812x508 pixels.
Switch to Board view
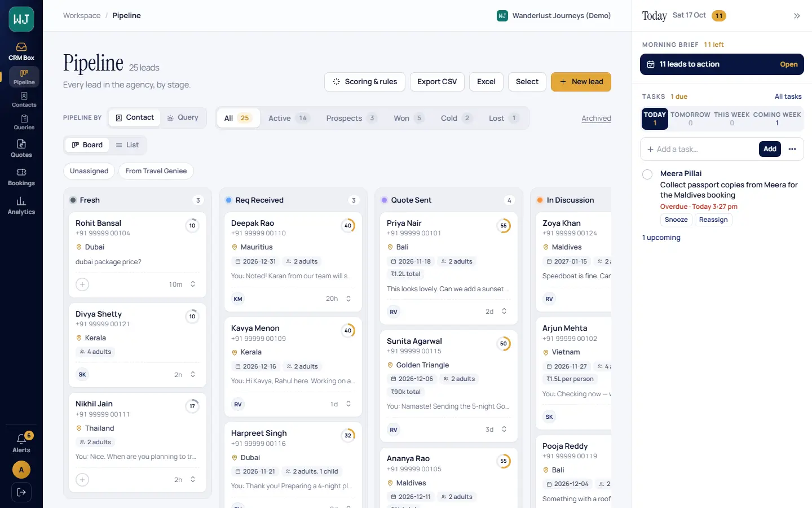[87, 145]
